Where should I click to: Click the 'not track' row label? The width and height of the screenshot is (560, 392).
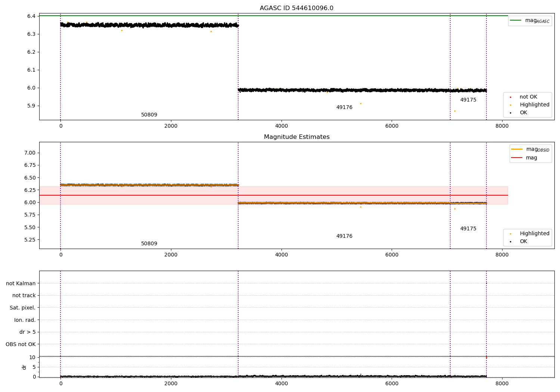pos(24,296)
